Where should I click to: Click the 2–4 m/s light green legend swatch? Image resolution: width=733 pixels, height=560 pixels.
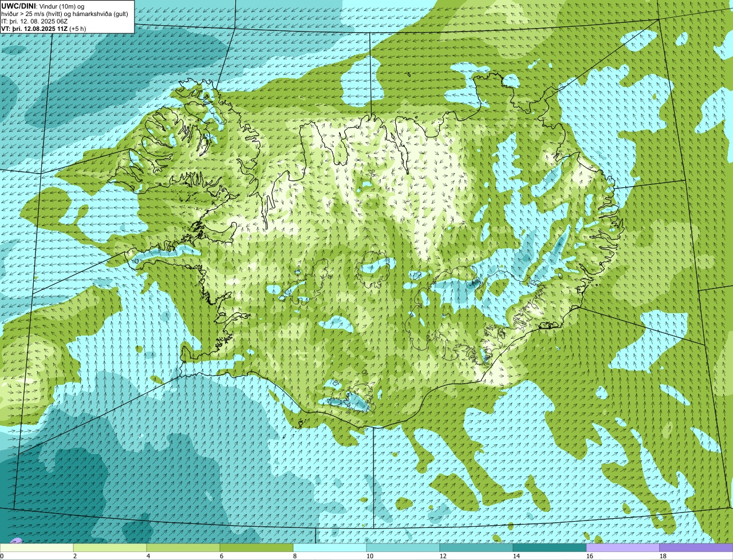110,547
